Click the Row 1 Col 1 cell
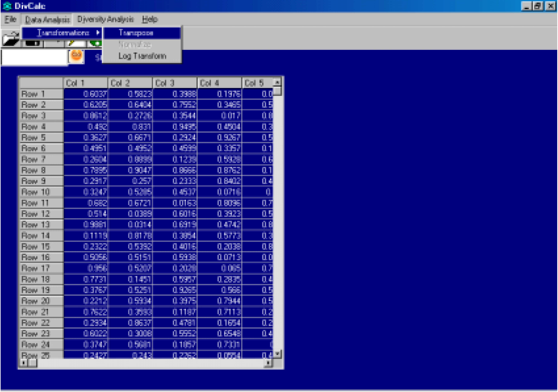 86,94
